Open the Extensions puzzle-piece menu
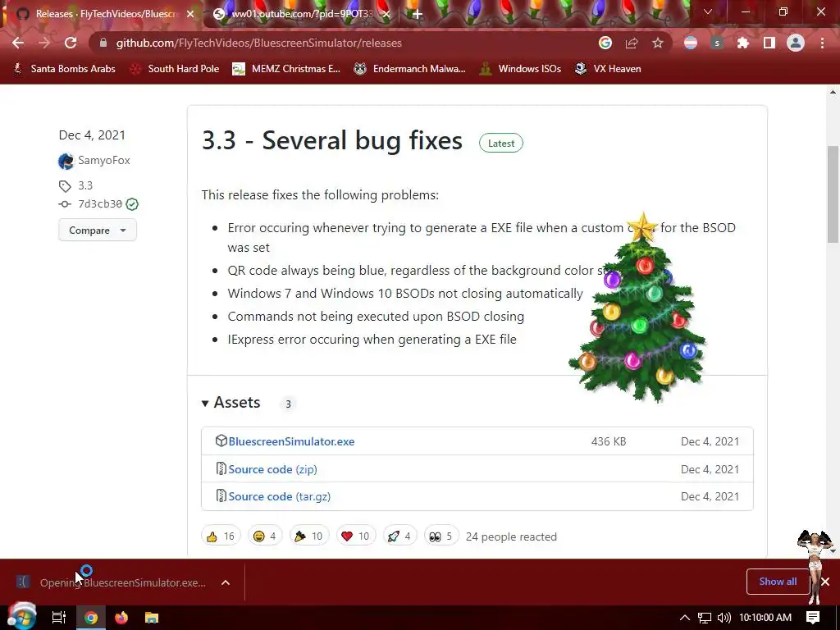Screen dimensions: 840x630 743,43
